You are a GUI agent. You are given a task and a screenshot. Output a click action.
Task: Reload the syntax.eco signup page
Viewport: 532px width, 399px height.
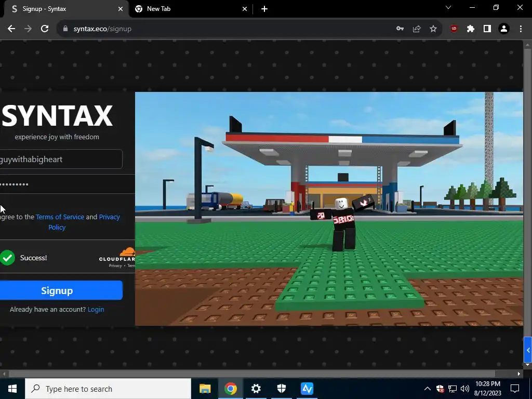tap(45, 29)
